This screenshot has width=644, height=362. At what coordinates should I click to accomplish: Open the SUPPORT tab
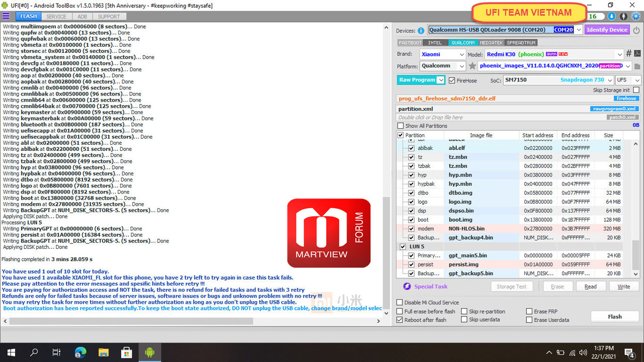109,17
